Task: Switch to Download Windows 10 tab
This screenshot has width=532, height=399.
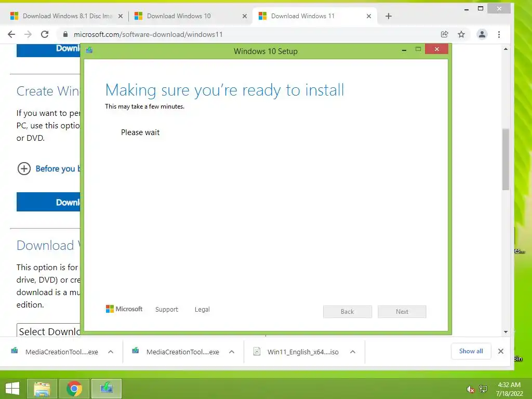Action: (x=190, y=16)
